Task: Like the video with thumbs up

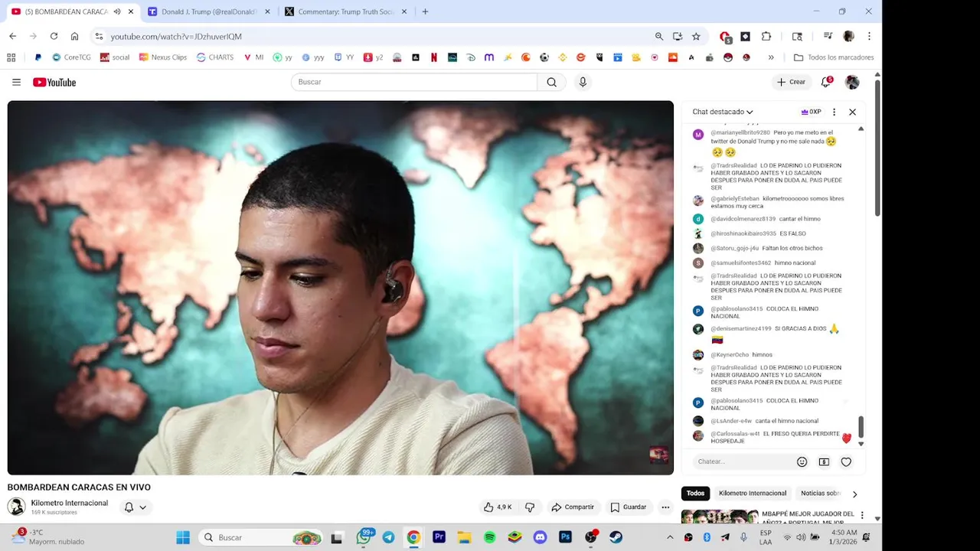Action: 497,507
